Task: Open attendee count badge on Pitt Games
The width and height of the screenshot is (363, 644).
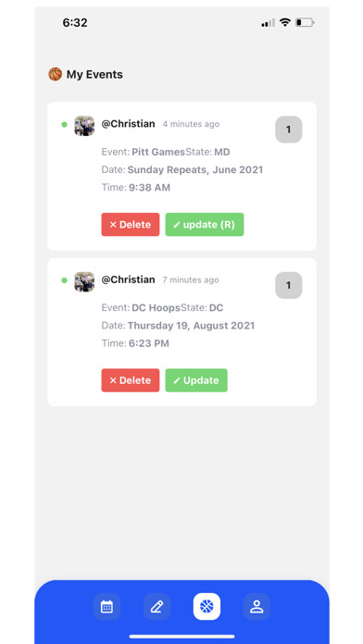Action: 289,130
